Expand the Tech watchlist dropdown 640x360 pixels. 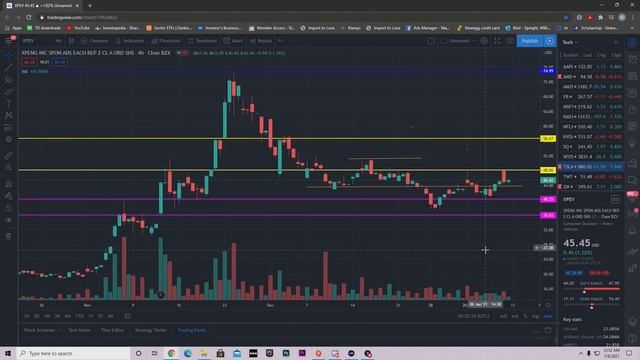(570, 42)
